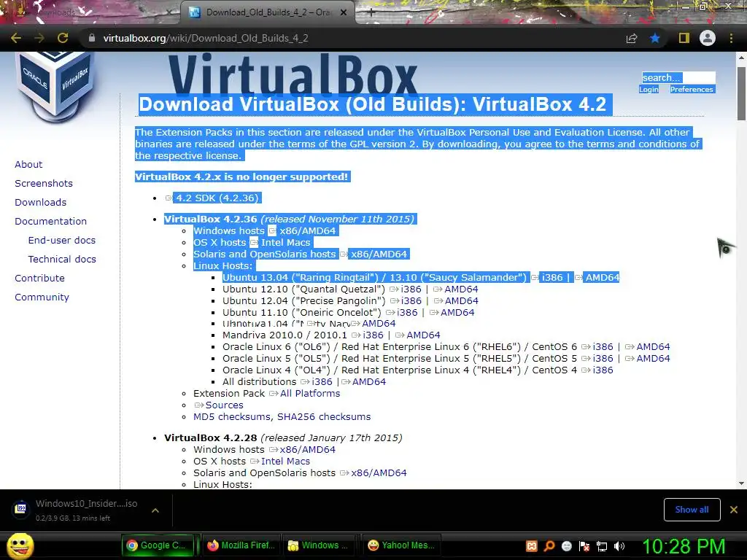Switch to Mozilla Firefox taskbar button

241,545
